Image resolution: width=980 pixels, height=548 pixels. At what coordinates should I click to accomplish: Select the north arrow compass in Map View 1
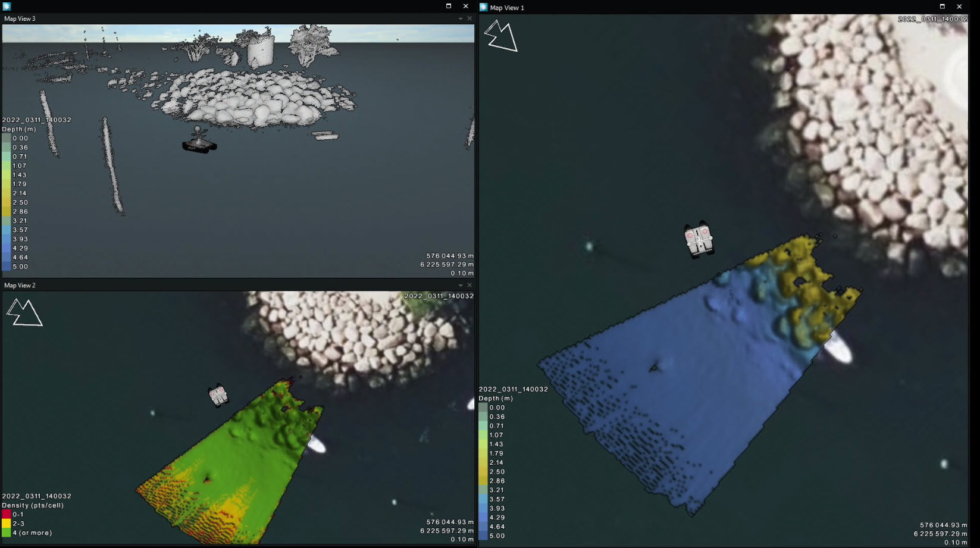(x=500, y=34)
